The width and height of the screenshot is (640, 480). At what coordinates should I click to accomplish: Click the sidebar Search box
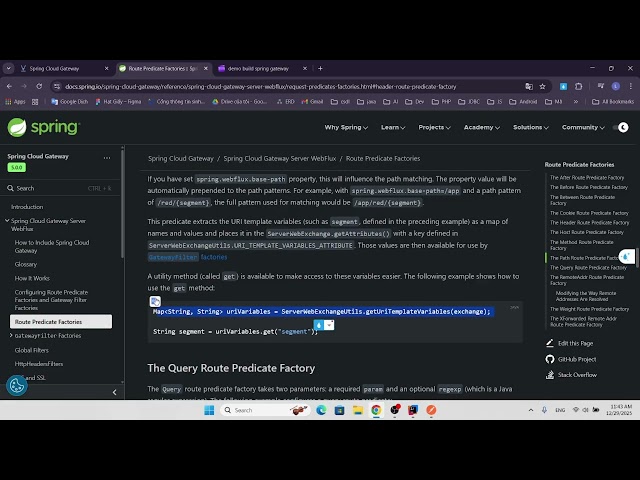[59, 188]
